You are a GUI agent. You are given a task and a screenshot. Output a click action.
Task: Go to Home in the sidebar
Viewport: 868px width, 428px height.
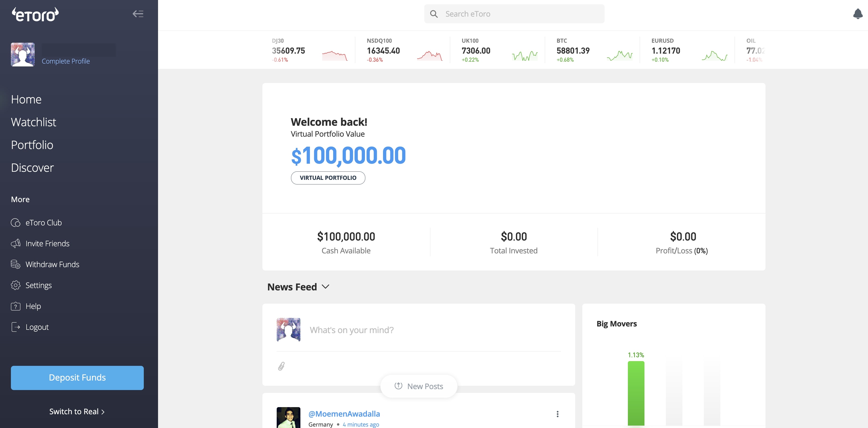[x=26, y=99]
